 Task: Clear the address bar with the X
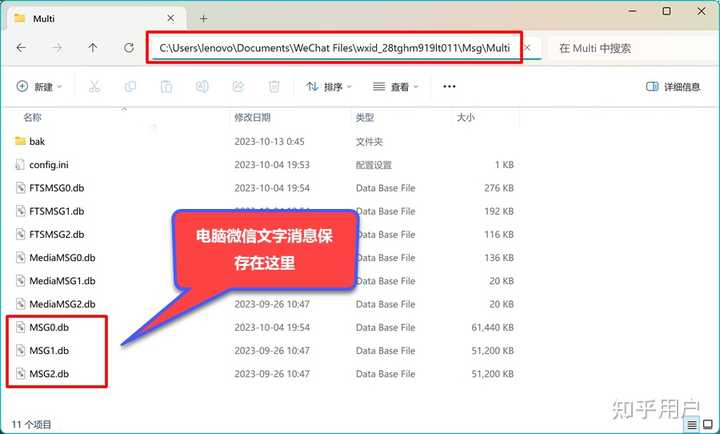pyautogui.click(x=528, y=47)
